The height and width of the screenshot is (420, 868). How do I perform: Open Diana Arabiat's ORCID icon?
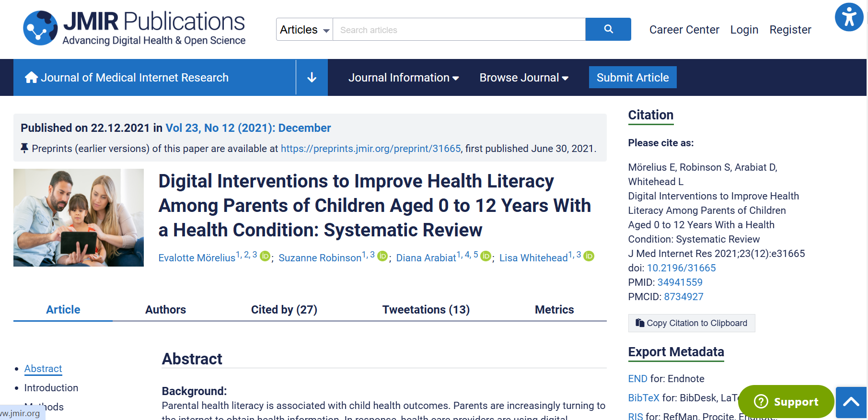[486, 257]
